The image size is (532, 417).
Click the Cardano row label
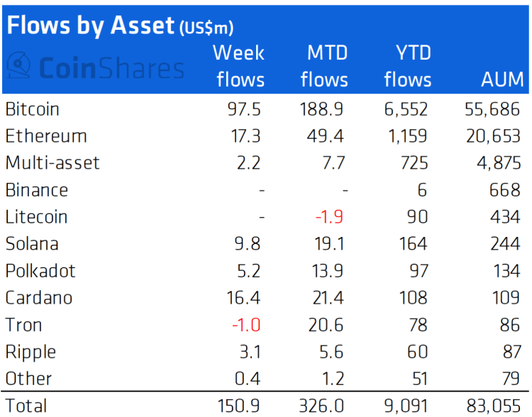coord(38,298)
